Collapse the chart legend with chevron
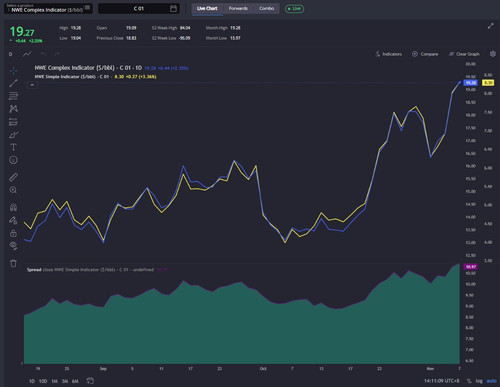The image size is (500, 387). coord(32,85)
